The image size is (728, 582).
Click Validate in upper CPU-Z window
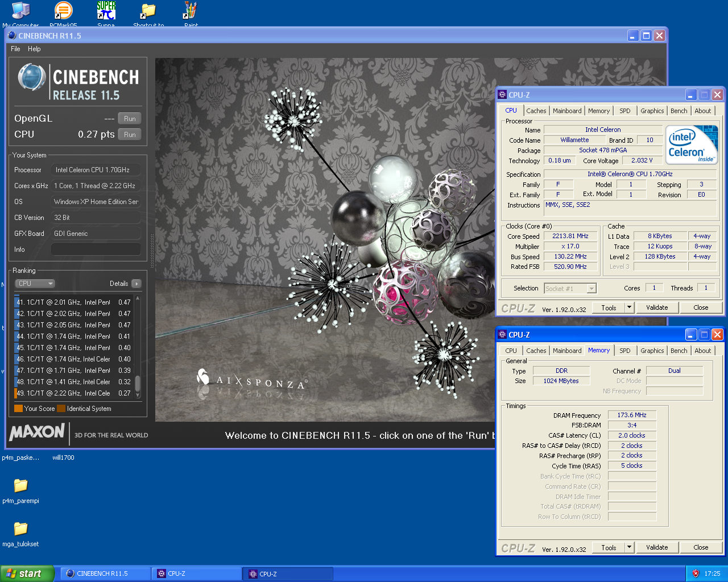pos(657,307)
